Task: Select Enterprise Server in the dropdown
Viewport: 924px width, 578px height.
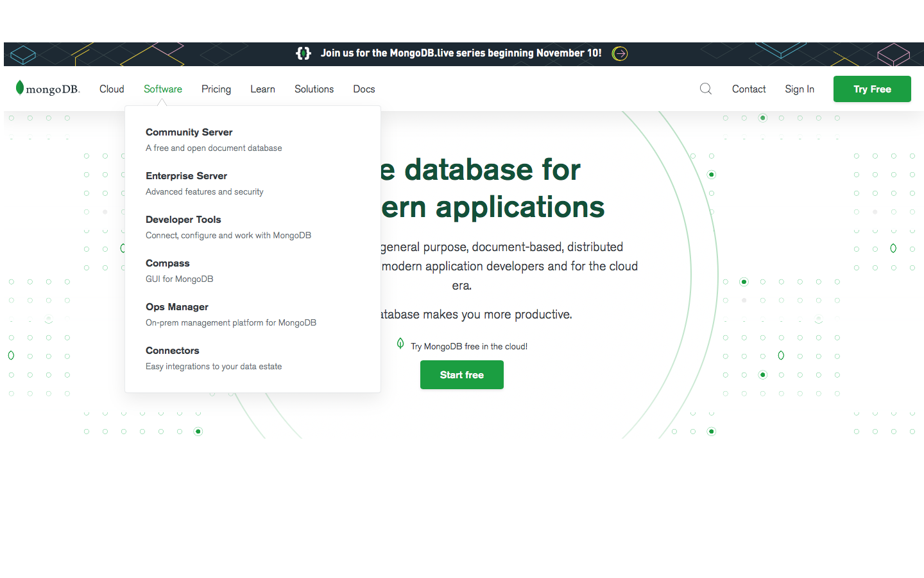Action: [x=186, y=176]
